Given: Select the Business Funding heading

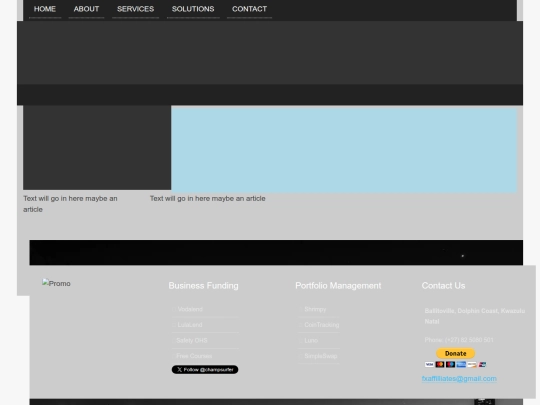Looking at the screenshot, I should click(204, 286).
